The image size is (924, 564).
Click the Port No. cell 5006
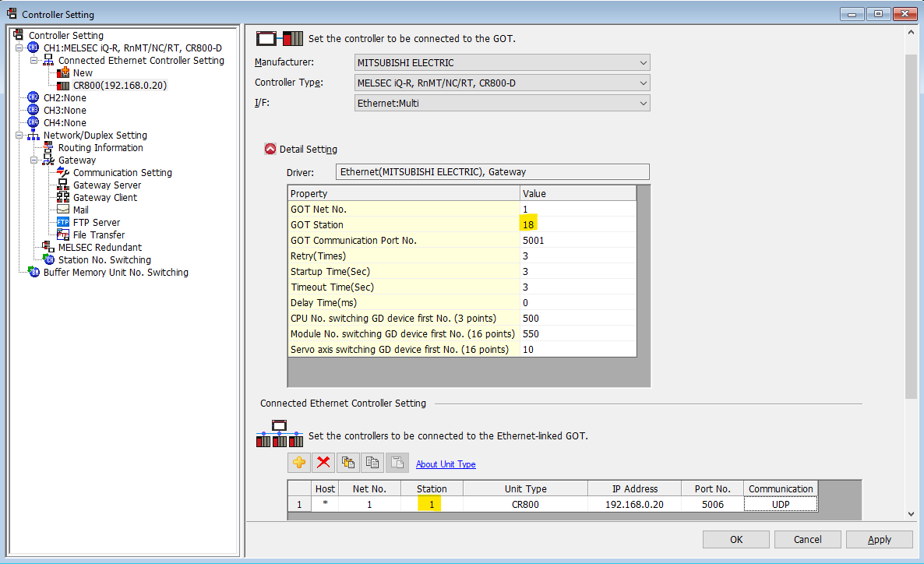point(712,505)
